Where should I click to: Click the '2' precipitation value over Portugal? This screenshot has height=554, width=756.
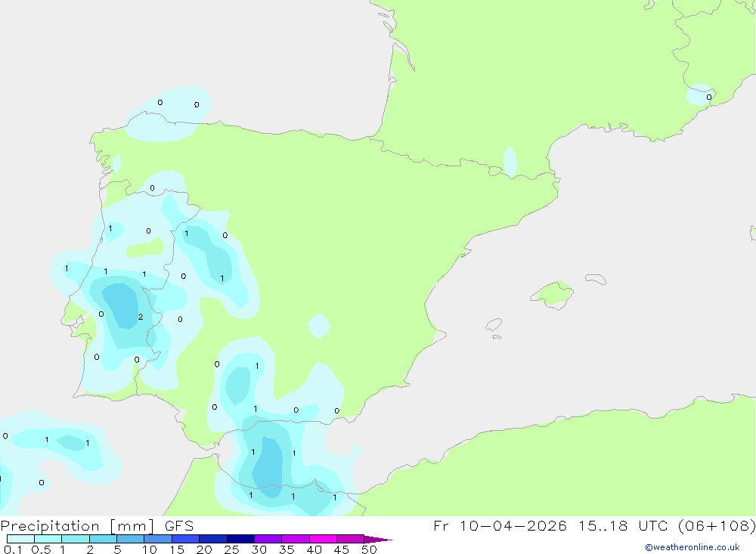pos(141,317)
